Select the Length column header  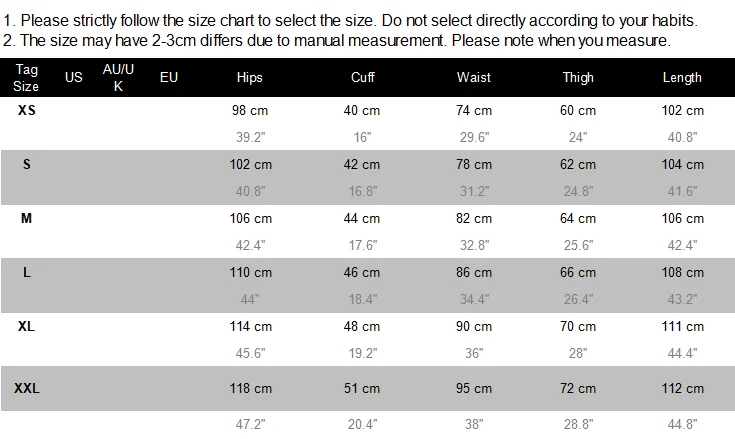(682, 77)
